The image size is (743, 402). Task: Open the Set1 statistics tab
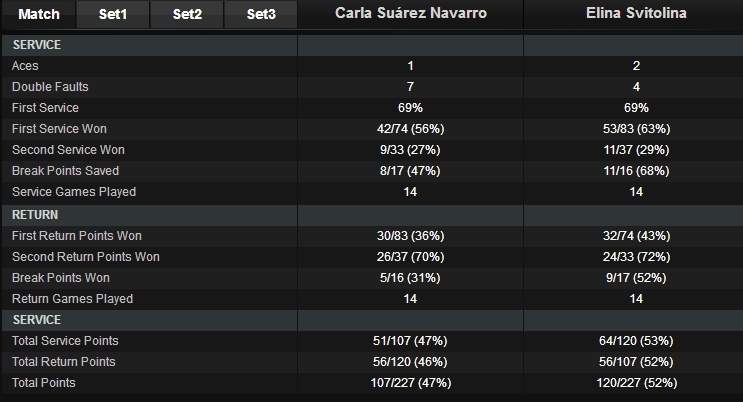click(113, 15)
